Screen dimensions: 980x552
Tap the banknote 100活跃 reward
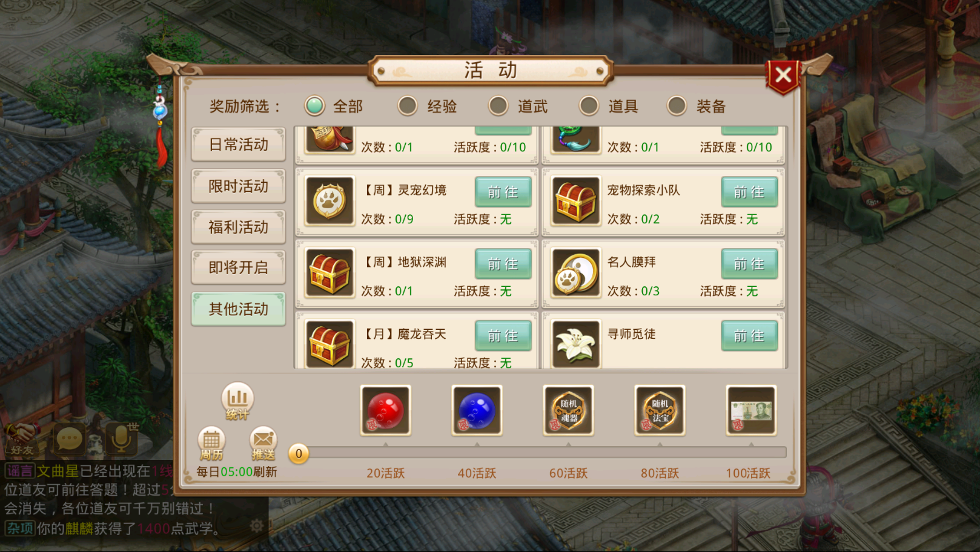pos(751,410)
